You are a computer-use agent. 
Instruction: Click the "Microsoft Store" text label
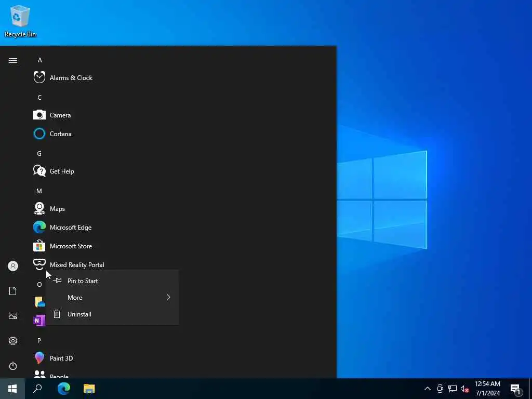pos(71,246)
